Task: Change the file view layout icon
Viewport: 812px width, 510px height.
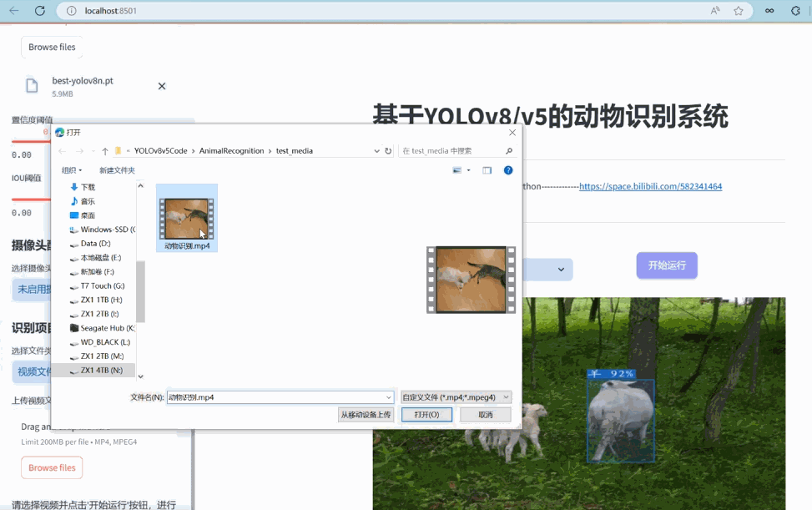Action: pos(456,170)
